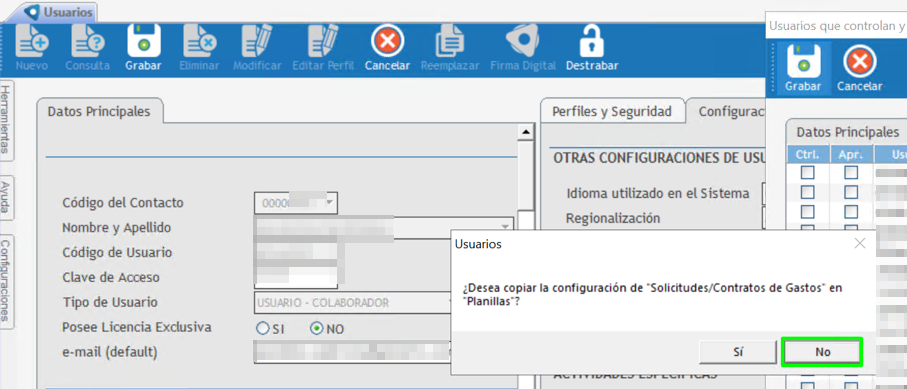Open the Herramientas side tab
Screen dimensions: 907x389
(6, 120)
